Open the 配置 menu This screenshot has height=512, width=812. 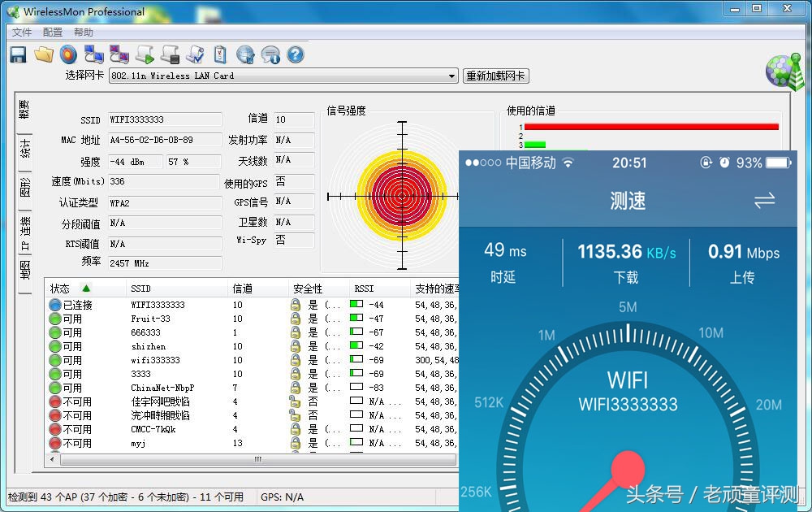[x=51, y=33]
